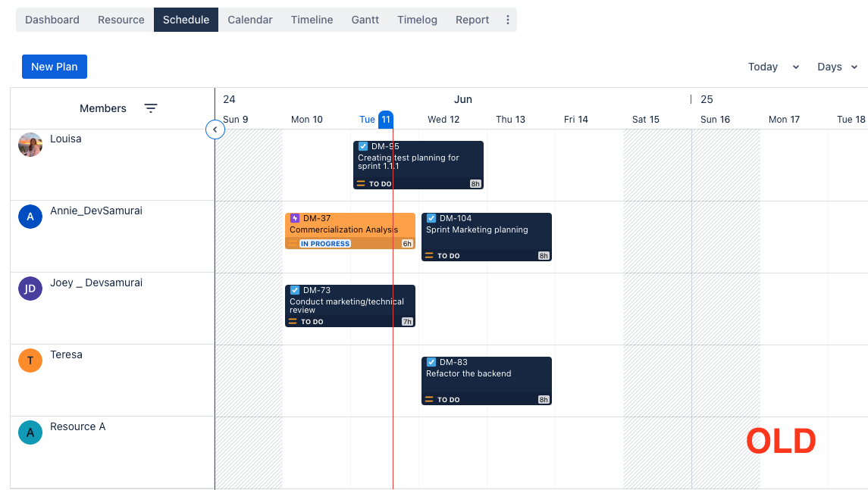Click the task checkbox icon on DM-73
The height and width of the screenshot is (490, 868).
pos(295,290)
